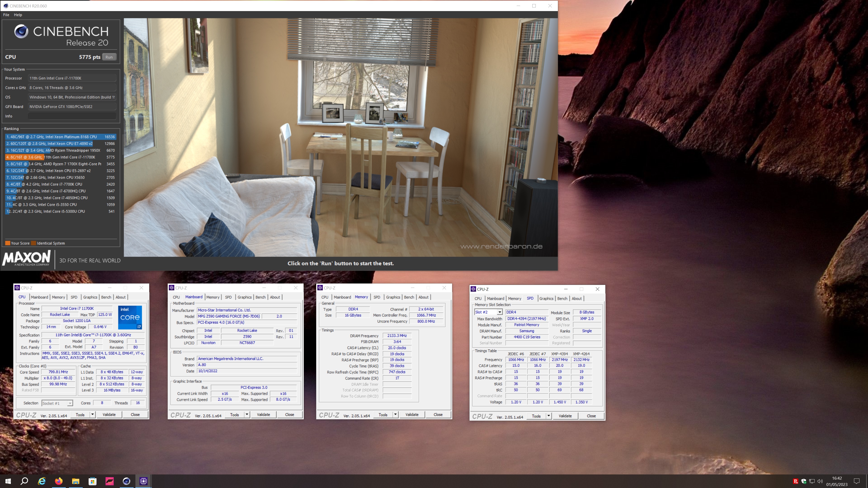Switch to Bench tab in first CPU-Z window
This screenshot has width=868, height=488.
[106, 297]
